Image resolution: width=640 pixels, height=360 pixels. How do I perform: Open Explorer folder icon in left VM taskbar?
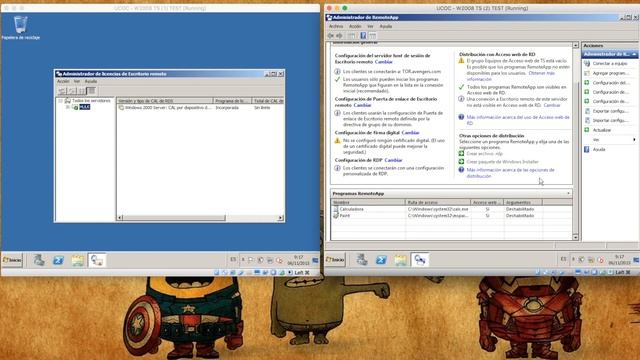point(78,260)
